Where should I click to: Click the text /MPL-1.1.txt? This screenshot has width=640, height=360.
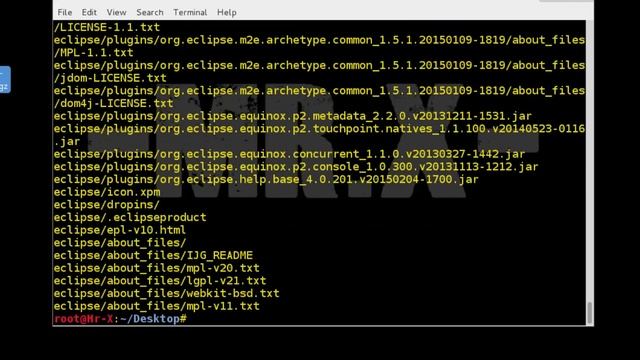point(93,53)
